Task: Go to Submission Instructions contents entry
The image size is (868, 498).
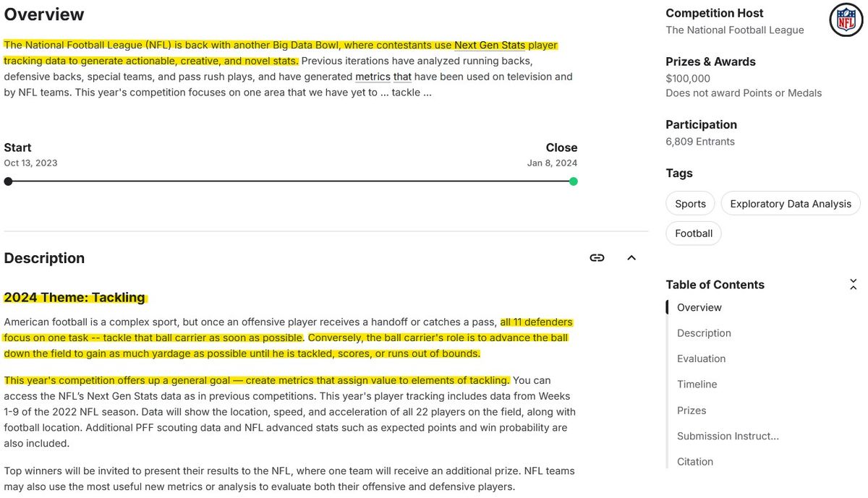Action: tap(728, 436)
